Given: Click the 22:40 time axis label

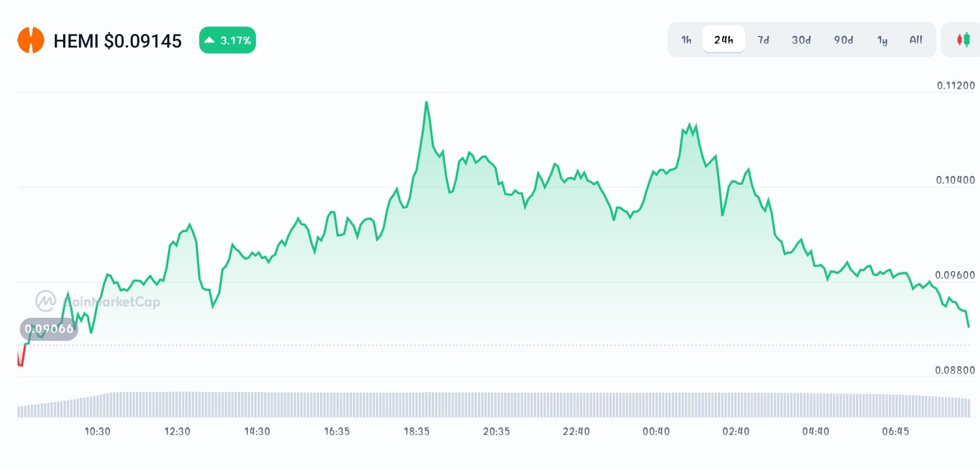Looking at the screenshot, I should (576, 431).
